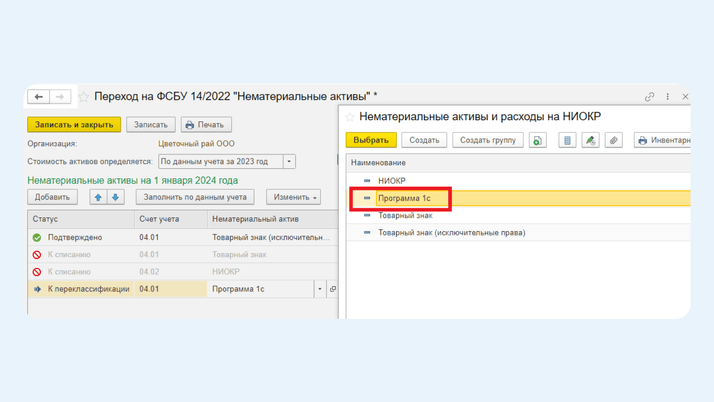Click the edit pencil icon in selection toolbar

pos(590,140)
